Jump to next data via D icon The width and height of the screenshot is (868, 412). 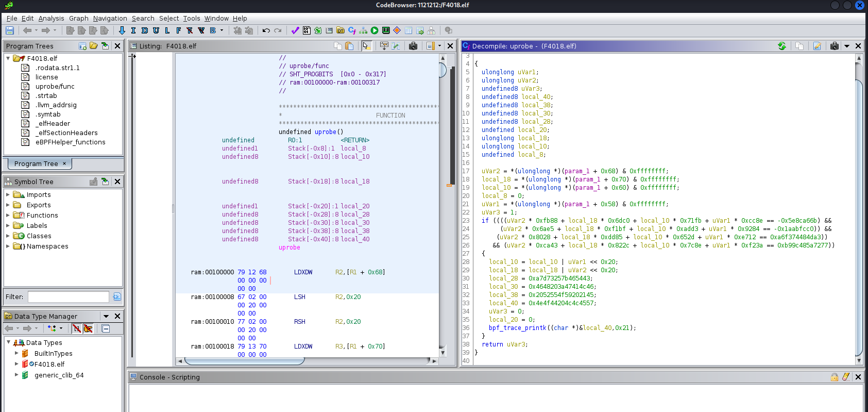(x=145, y=30)
